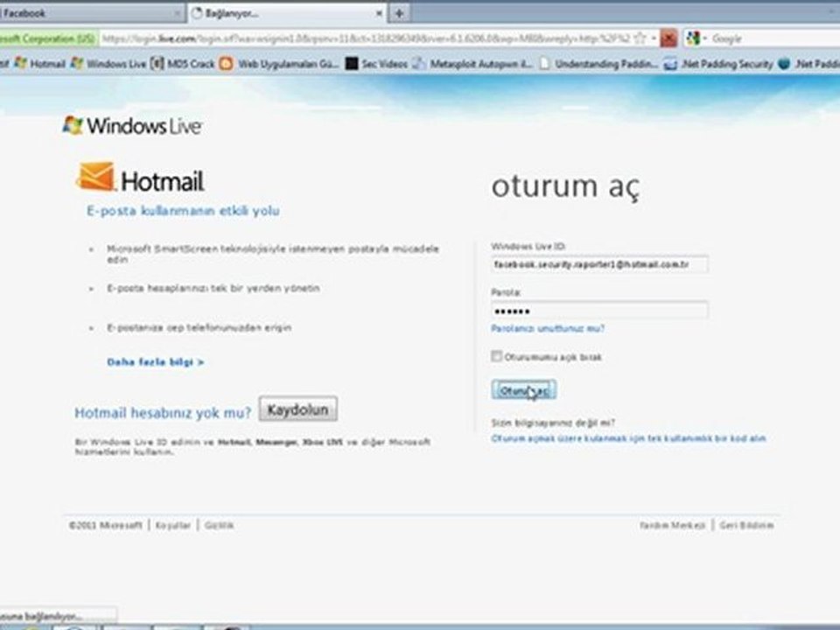Open the Geri Bildirim footer link

coord(746,526)
